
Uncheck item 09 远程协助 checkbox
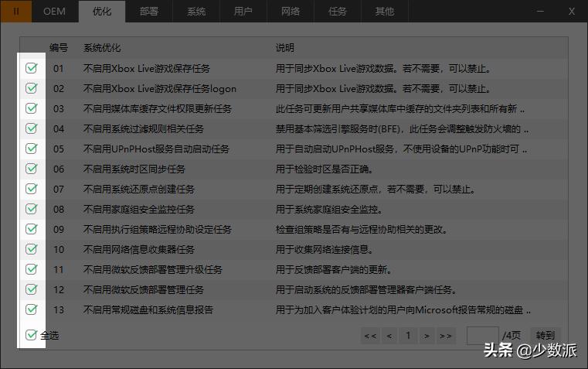coord(31,229)
